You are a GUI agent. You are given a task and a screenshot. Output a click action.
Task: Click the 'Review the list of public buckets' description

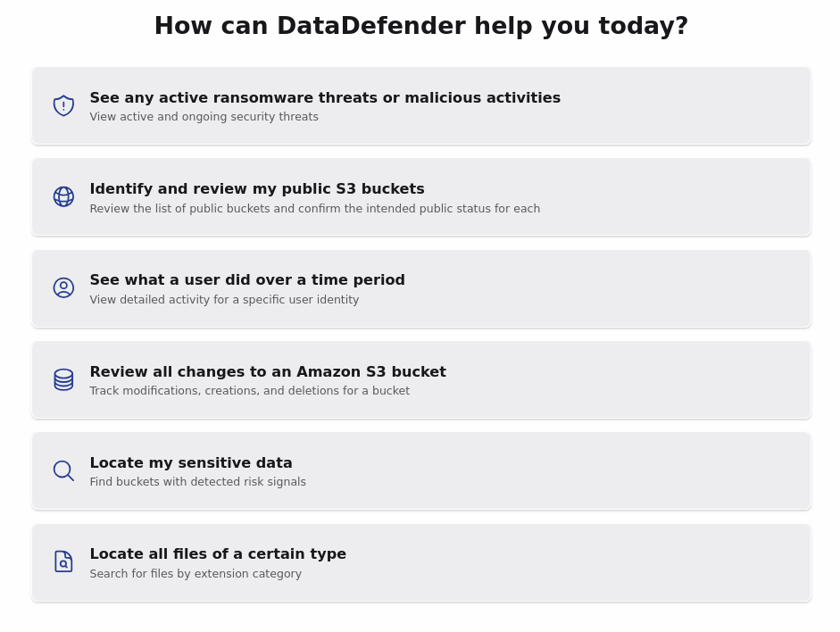(314, 209)
